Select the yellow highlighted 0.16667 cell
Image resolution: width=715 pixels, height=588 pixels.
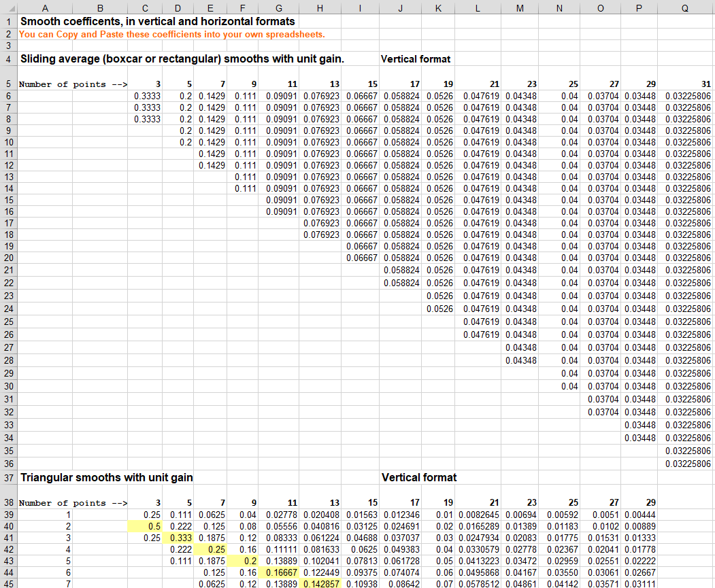coord(280,572)
